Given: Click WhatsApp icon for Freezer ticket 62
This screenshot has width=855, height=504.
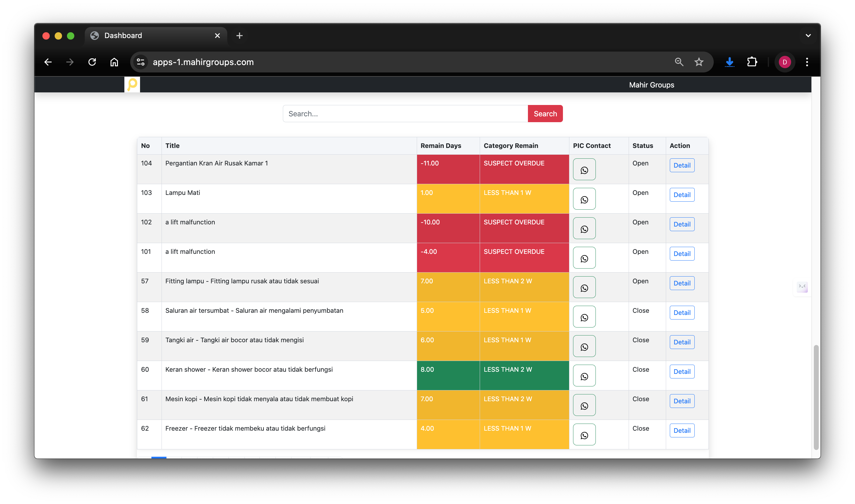Looking at the screenshot, I should 584,435.
